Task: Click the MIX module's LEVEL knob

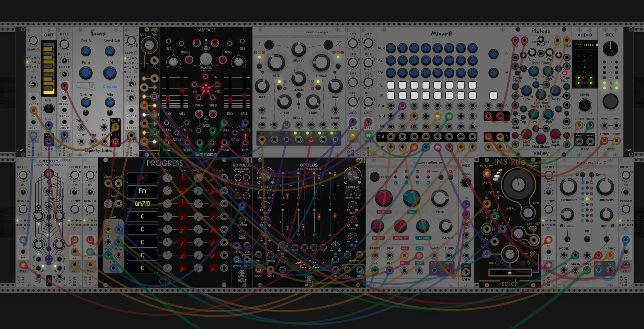Action: (x=466, y=182)
